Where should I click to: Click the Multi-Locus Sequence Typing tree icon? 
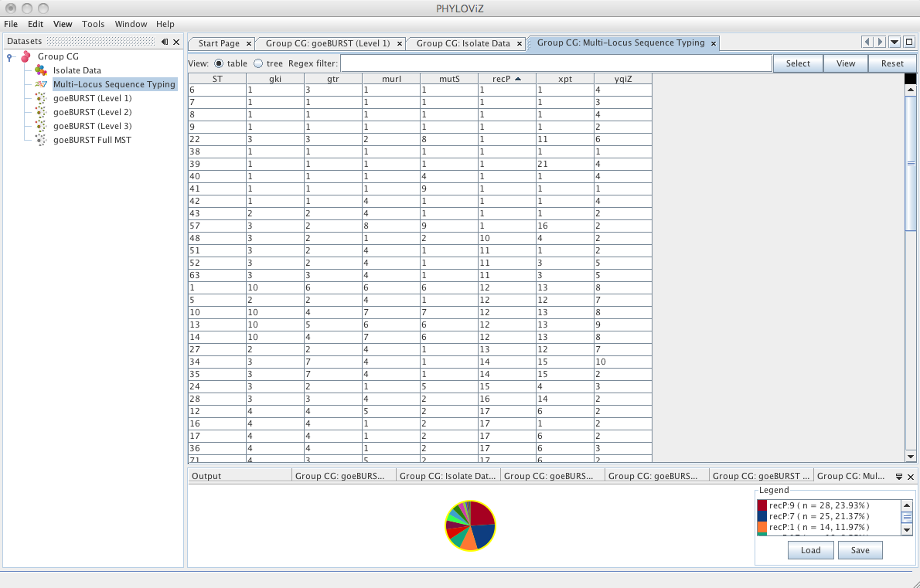point(40,84)
